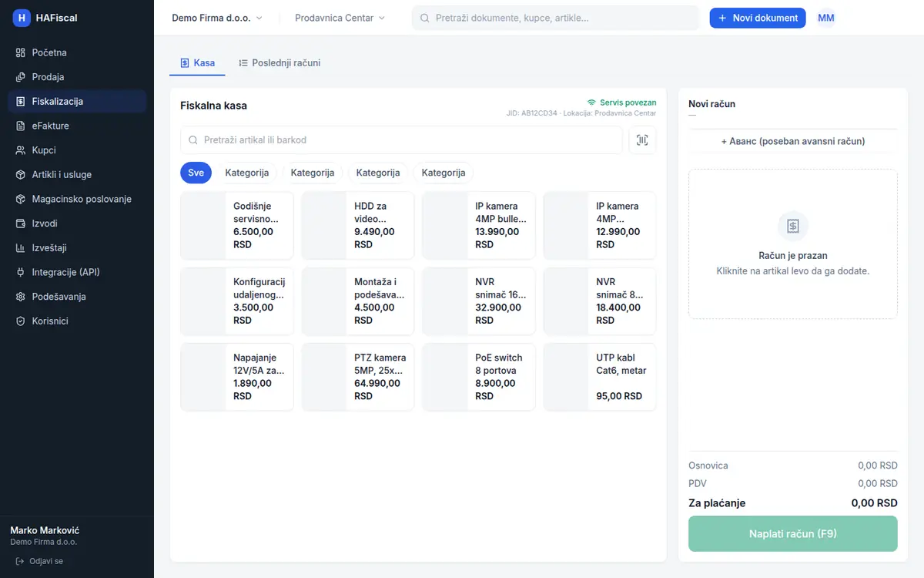Add NVR snimač priced 18.400,00 RSD

(600, 301)
